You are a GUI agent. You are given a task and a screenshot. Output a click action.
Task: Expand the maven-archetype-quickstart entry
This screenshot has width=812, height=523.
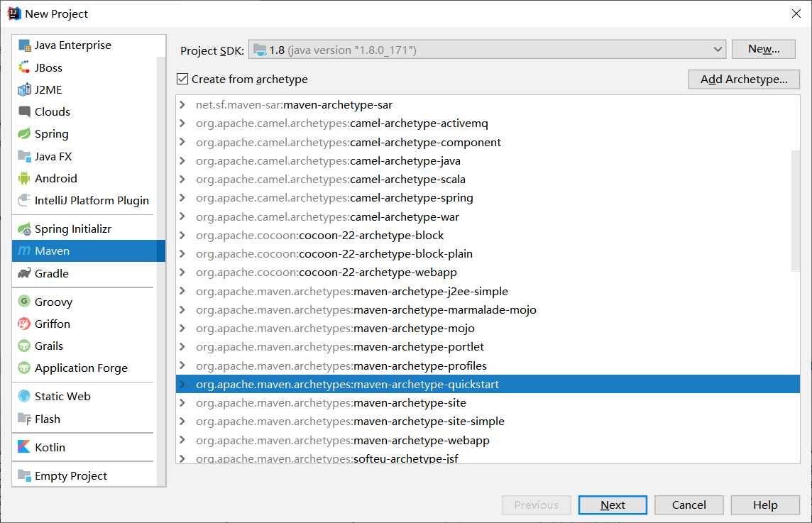[x=183, y=383]
